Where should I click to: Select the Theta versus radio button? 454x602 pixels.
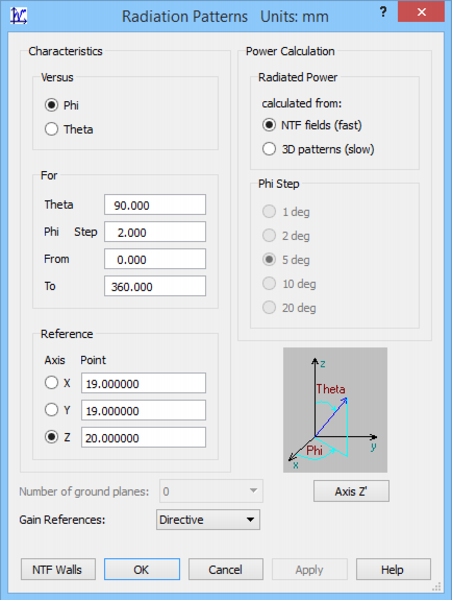[51, 129]
